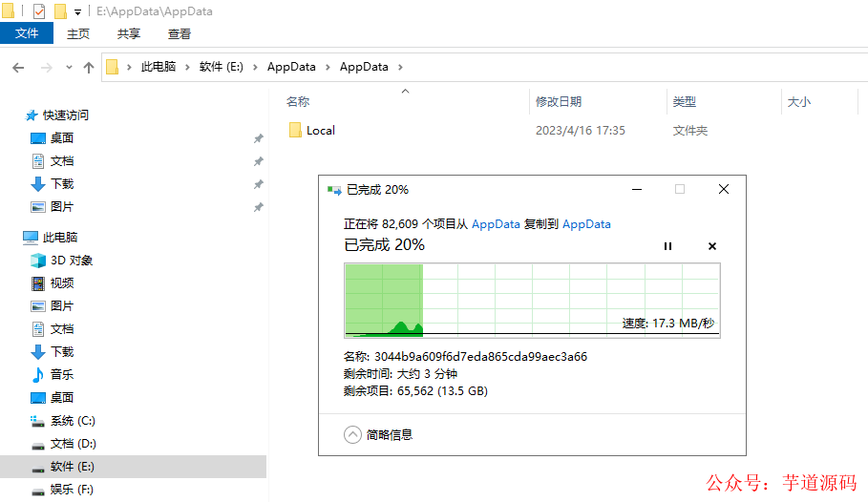Close the copy progress dialog window
The width and height of the screenshot is (868, 502).
pyautogui.click(x=724, y=189)
